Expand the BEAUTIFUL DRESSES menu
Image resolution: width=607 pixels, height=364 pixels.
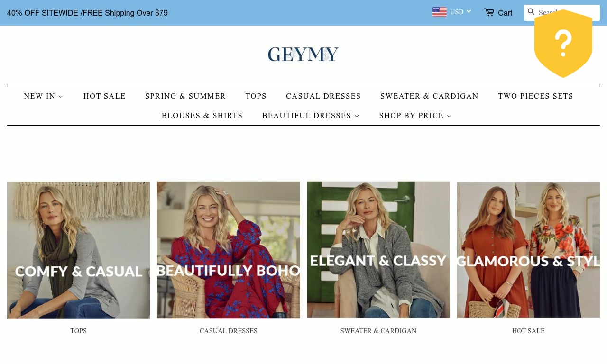(311, 116)
